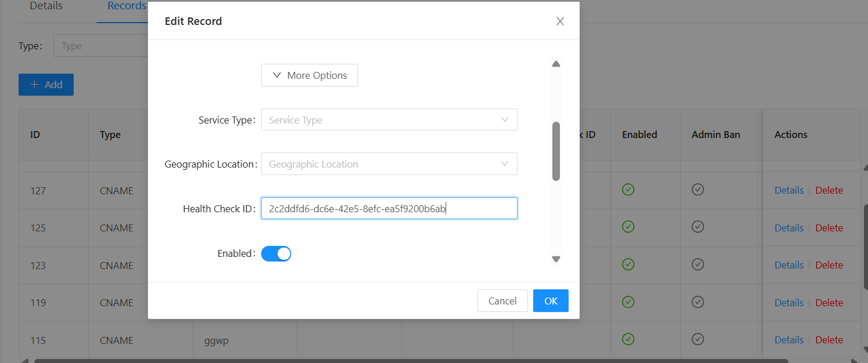Click the Admin Ban icon for record 127
The width and height of the screenshot is (868, 363).
click(698, 190)
